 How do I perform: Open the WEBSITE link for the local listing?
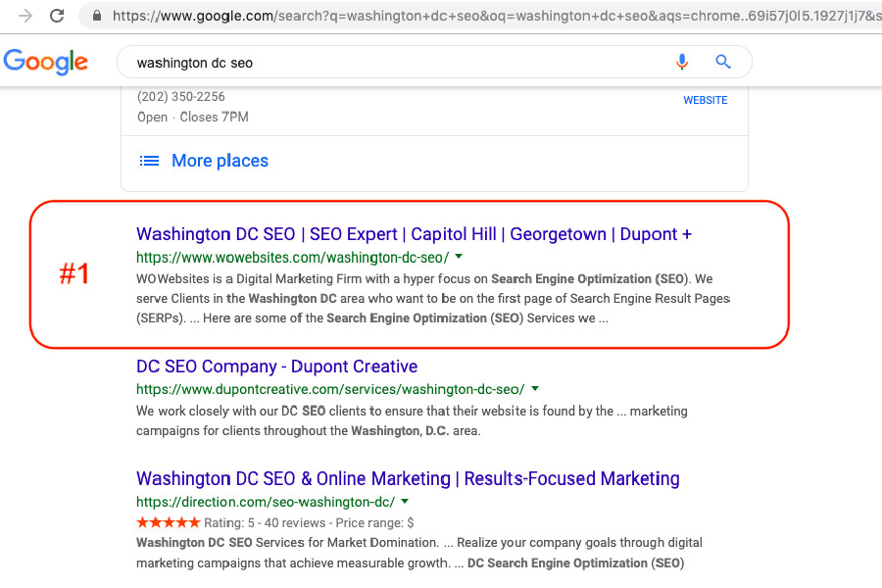click(706, 100)
